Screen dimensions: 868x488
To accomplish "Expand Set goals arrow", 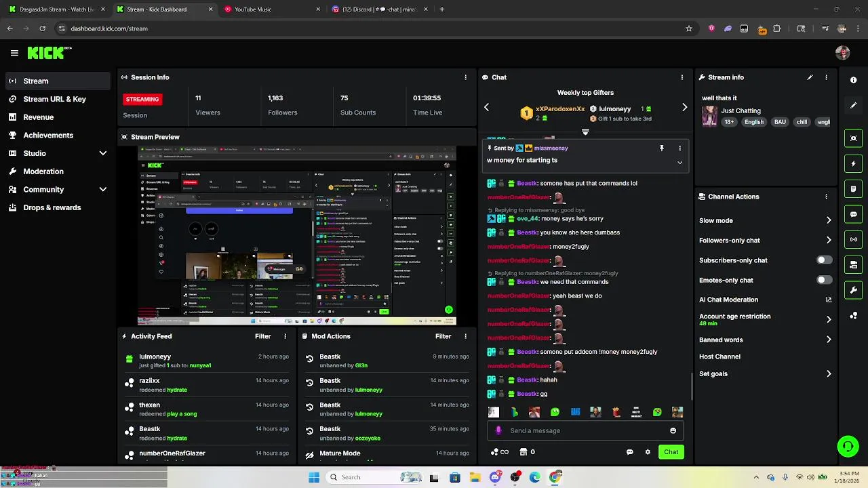I will (x=829, y=373).
